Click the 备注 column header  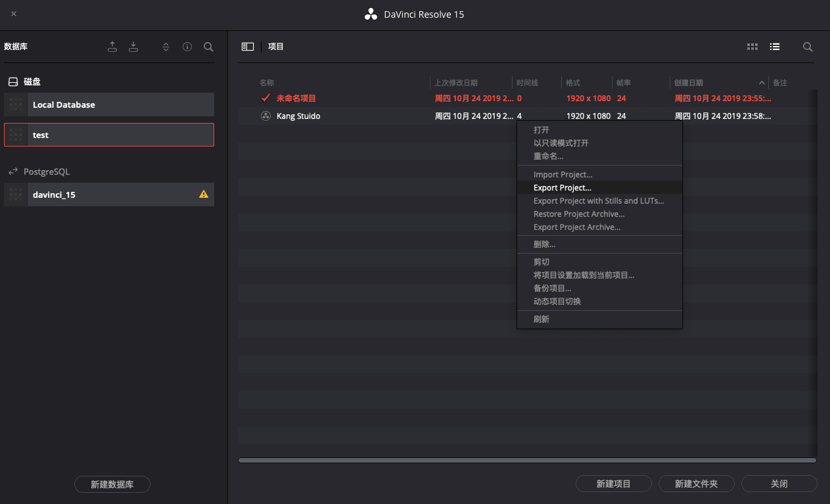coord(780,83)
